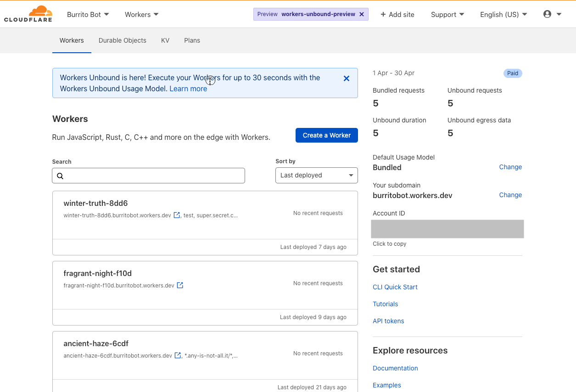Click the Bundled requests label
This screenshot has height=392, width=576.
[398, 90]
